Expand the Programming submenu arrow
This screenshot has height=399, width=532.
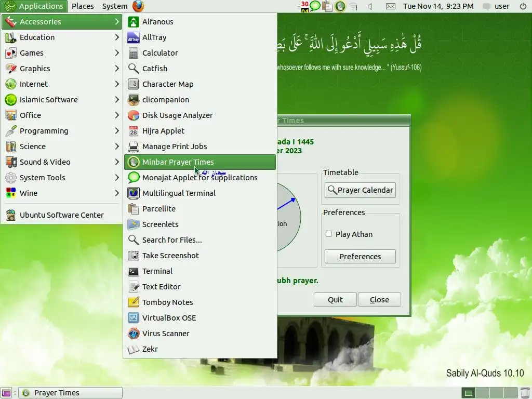click(117, 131)
